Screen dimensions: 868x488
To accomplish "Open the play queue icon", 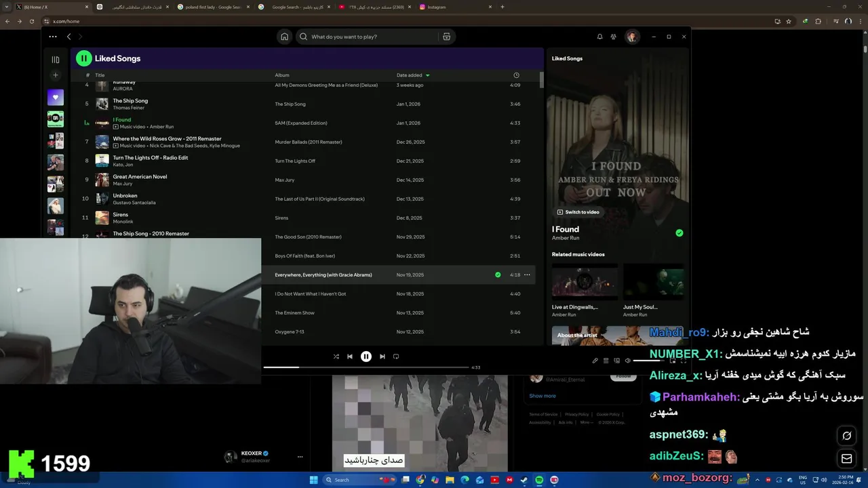I will point(606,361).
